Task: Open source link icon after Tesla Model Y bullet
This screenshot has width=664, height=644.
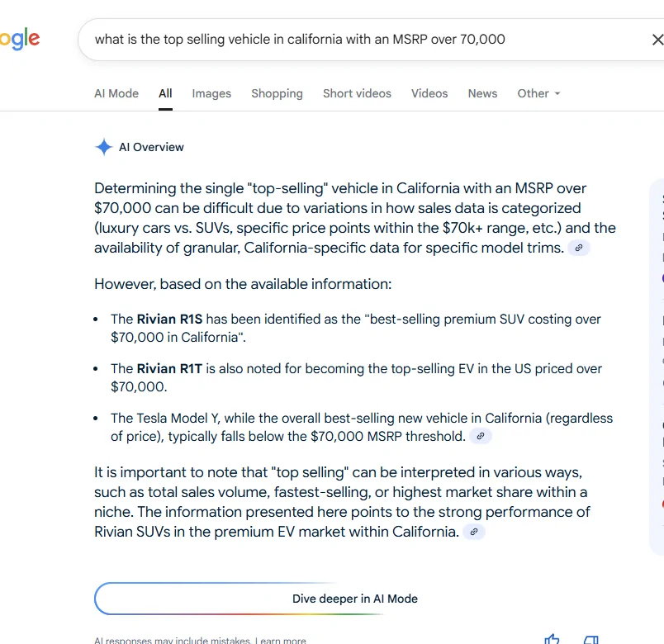Action: click(x=481, y=436)
